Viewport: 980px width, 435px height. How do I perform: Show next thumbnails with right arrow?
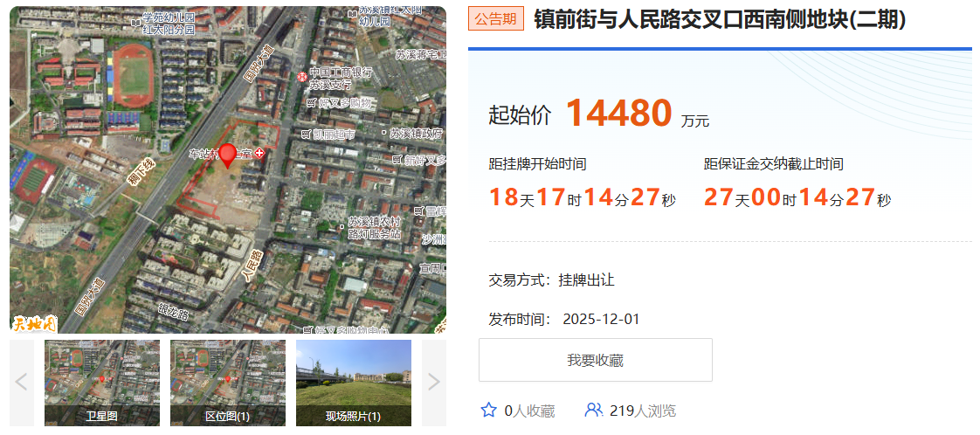434,382
